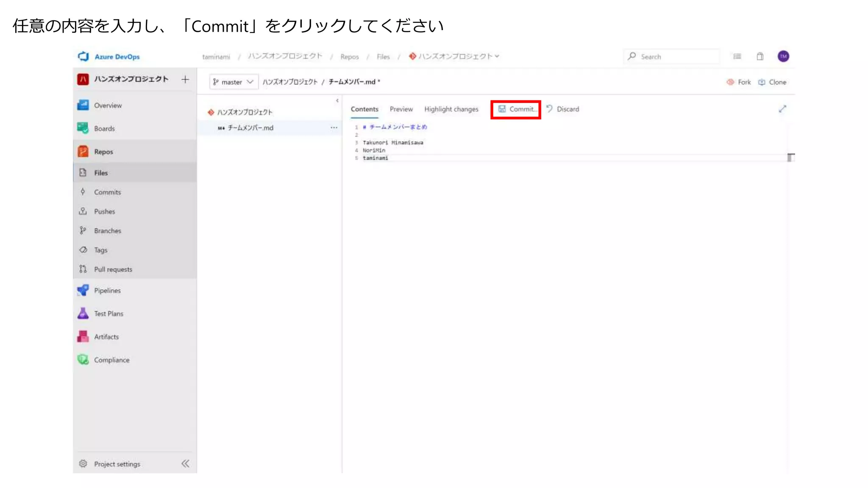Image resolution: width=868 pixels, height=488 pixels.
Task: Click the Takunori Minamisawa line
Action: tap(393, 143)
